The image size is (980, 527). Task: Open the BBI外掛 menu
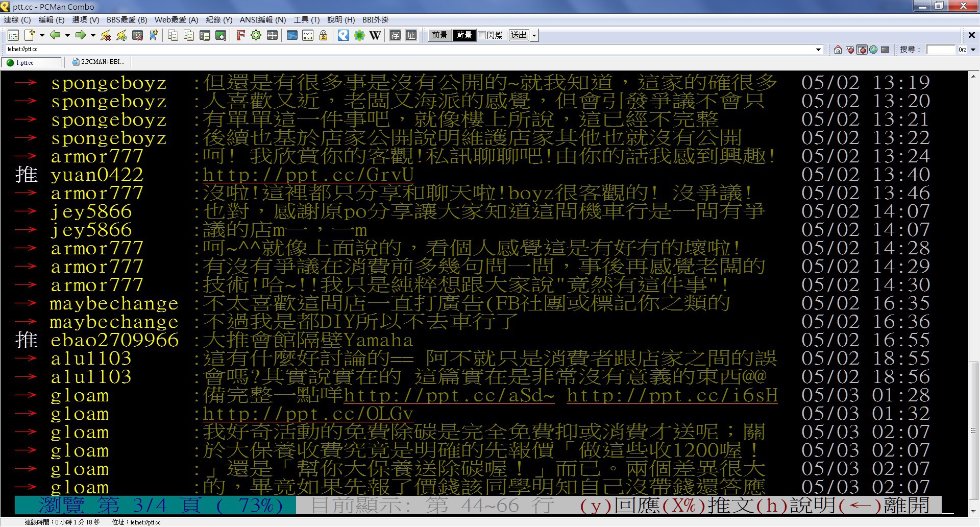coord(375,20)
